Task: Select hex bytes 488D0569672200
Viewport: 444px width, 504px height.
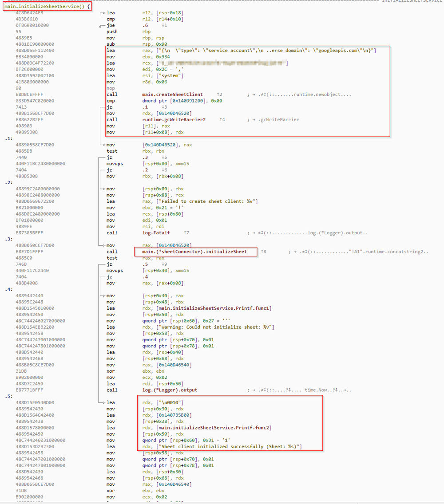Action: (x=35, y=201)
